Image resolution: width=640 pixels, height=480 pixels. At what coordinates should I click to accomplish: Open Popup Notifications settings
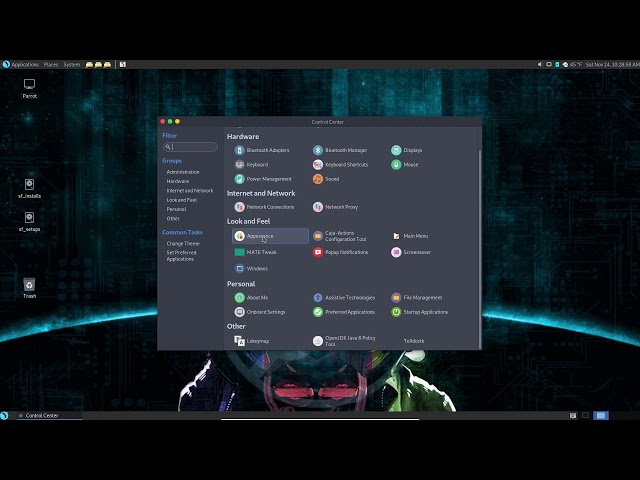(340, 252)
